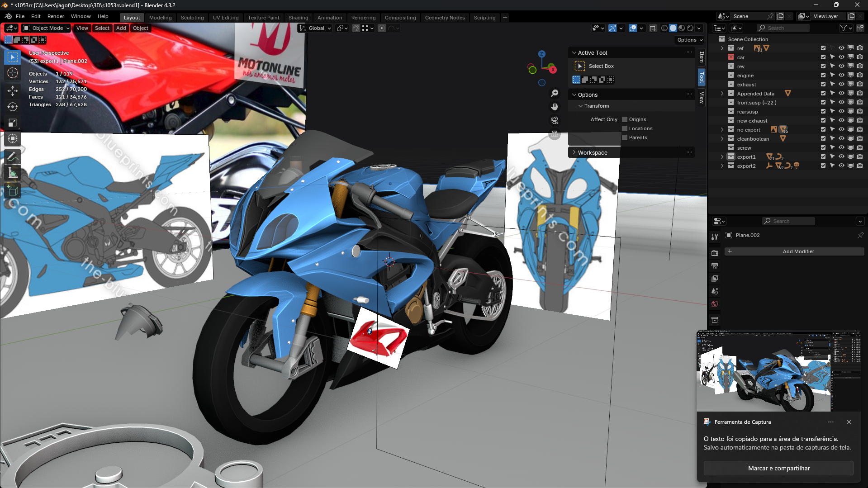Switch perspective/orthographic with the grid icon
Viewport: 868px width, 488px height.
pyautogui.click(x=555, y=134)
